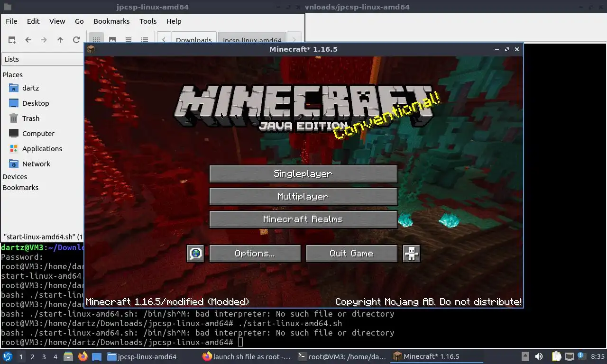Select Desktop in Places sidebar
The height and width of the screenshot is (364, 607).
[36, 103]
